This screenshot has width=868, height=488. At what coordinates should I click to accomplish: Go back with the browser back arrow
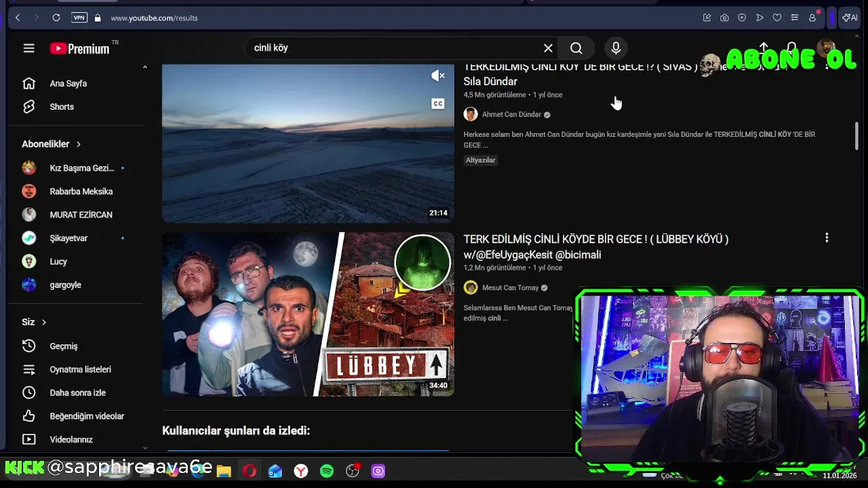tap(18, 18)
